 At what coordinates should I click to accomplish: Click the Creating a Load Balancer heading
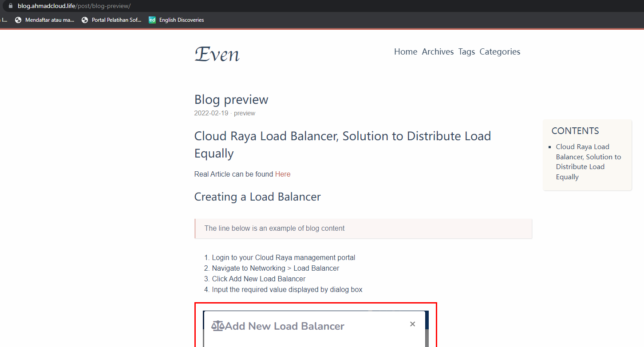click(257, 197)
